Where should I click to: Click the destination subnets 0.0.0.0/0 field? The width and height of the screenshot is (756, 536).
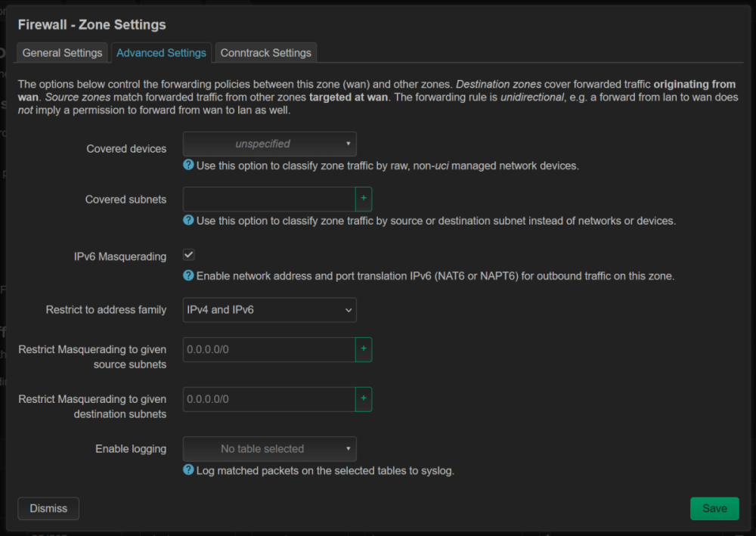pos(269,398)
